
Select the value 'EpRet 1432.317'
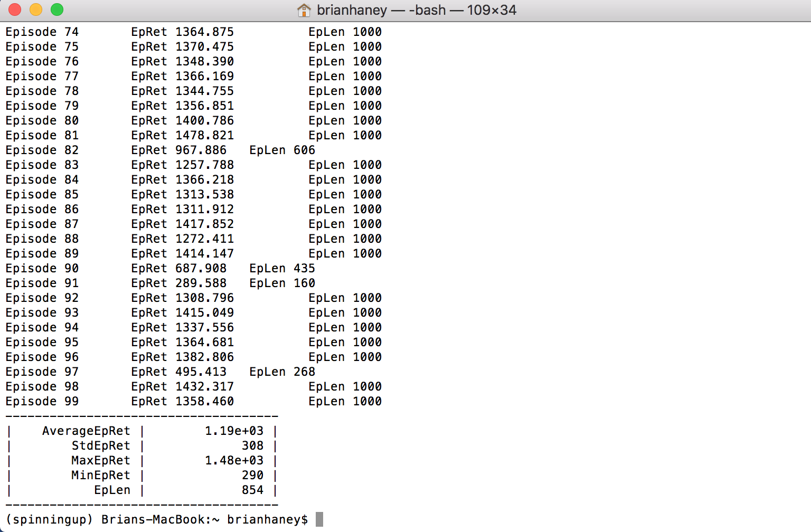click(x=183, y=386)
